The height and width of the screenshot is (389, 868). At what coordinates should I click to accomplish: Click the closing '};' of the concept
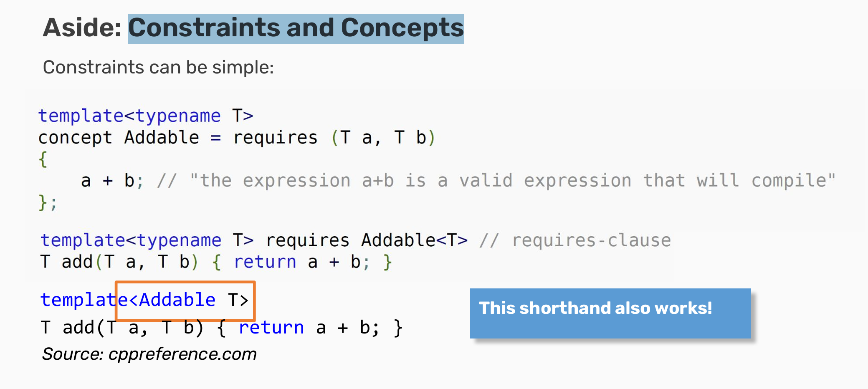pos(48,202)
